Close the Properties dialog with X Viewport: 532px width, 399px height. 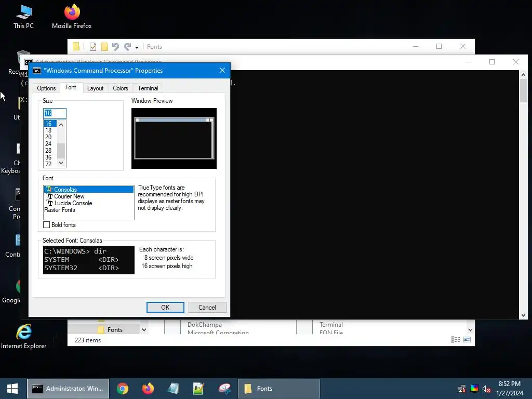pyautogui.click(x=222, y=70)
